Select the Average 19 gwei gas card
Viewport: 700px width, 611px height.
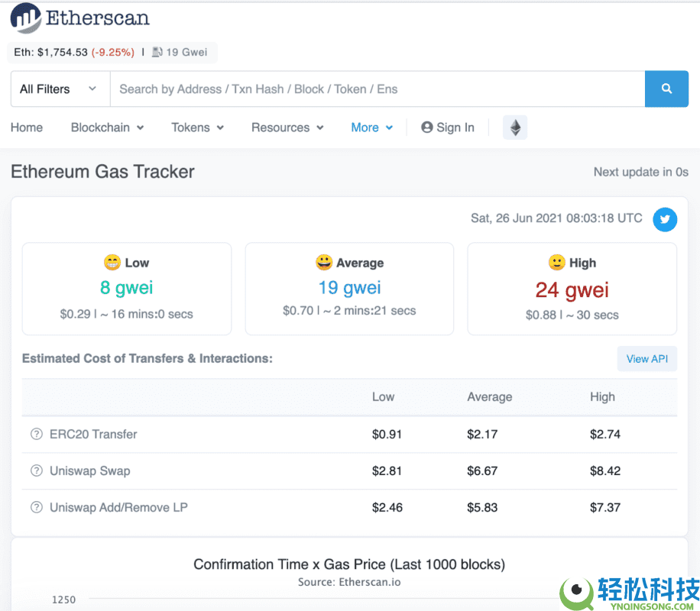[349, 289]
